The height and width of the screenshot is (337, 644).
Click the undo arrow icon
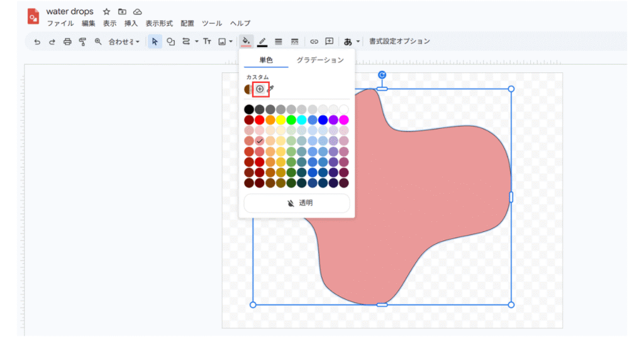click(37, 41)
